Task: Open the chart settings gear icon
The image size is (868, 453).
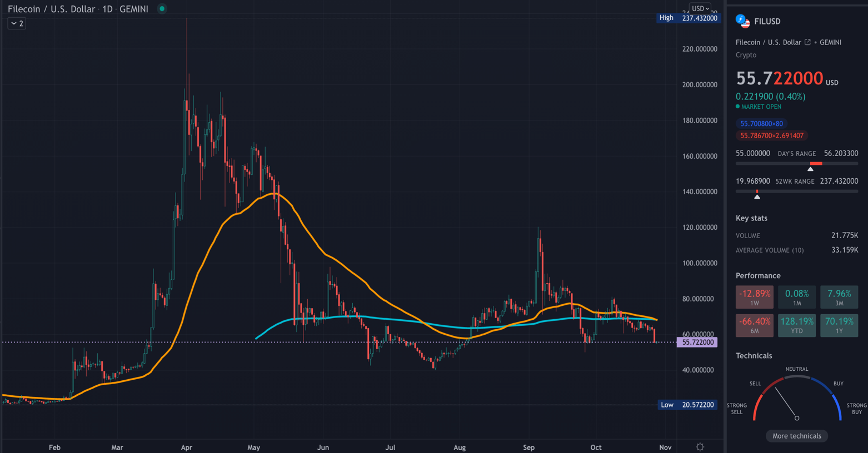Action: [700, 447]
